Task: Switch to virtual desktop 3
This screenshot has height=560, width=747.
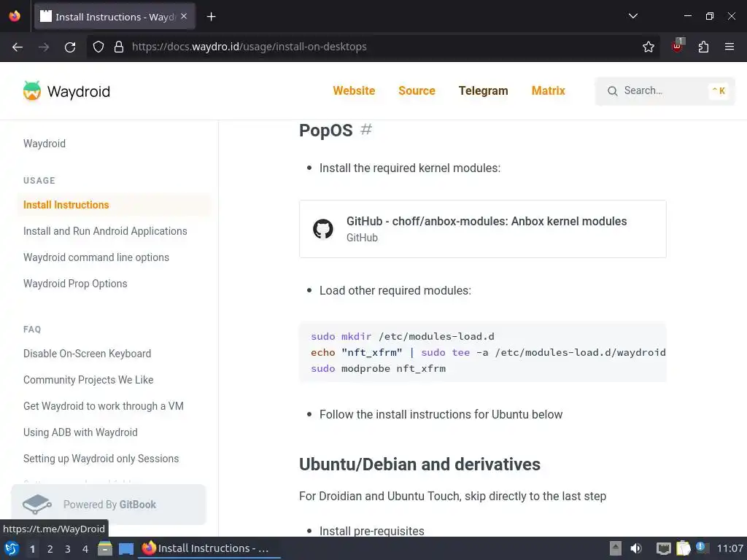Action: pyautogui.click(x=68, y=549)
